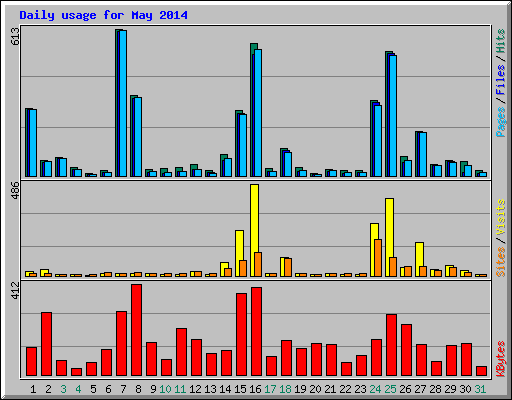Click the 412 scale label

15,290
